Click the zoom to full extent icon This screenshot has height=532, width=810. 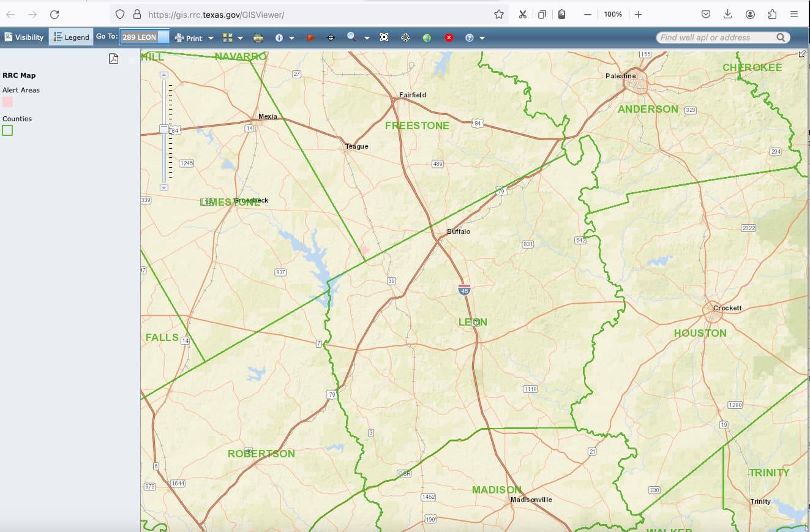coord(384,38)
